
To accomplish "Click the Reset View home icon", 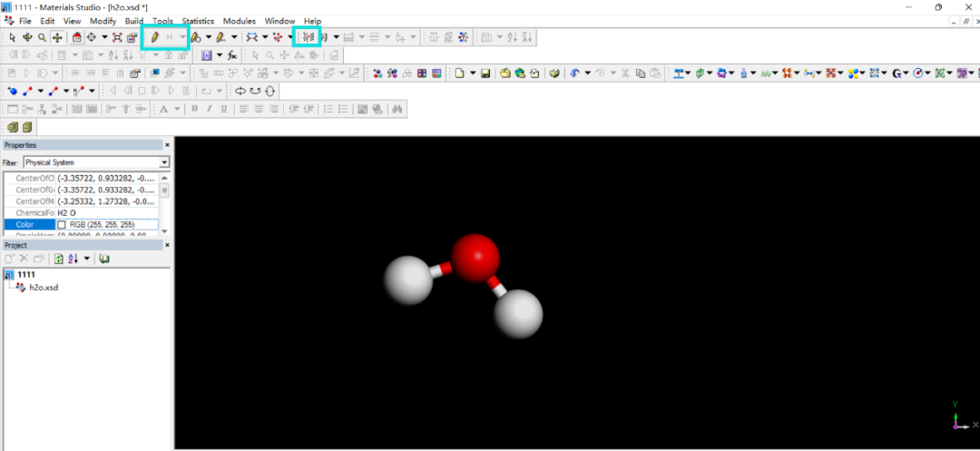I will click(77, 37).
